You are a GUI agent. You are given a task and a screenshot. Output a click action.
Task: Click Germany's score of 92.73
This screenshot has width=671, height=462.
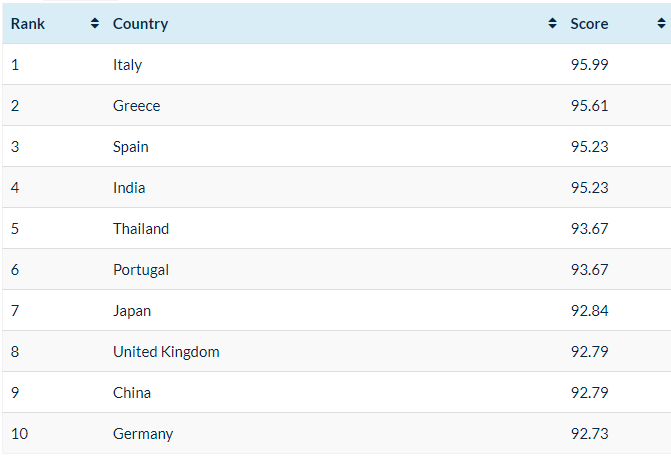[x=589, y=434]
